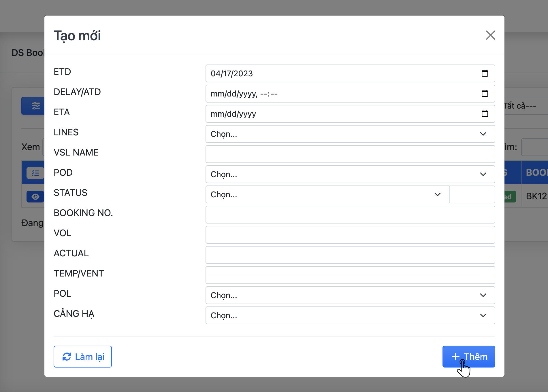Click the TEMP/VENT input field

coord(350,275)
